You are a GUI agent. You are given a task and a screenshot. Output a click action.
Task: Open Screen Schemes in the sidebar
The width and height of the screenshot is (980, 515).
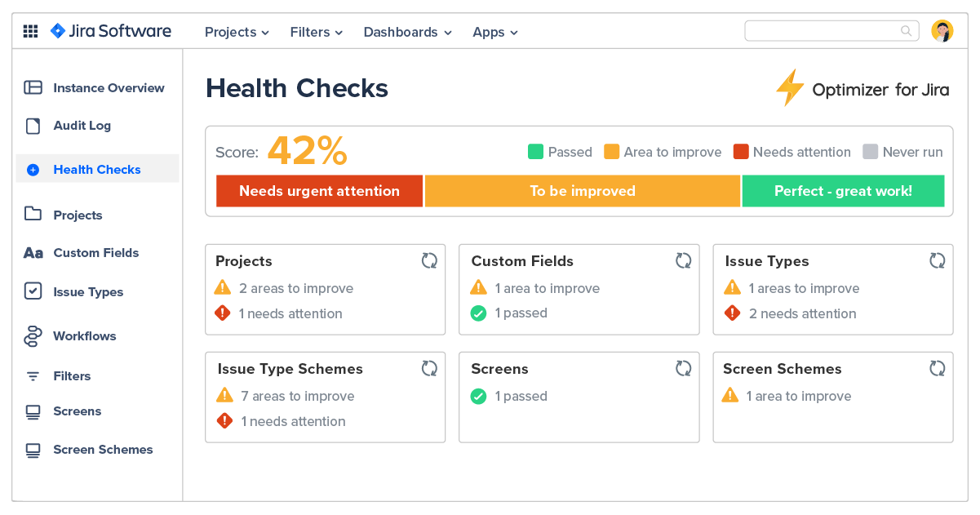point(103,450)
